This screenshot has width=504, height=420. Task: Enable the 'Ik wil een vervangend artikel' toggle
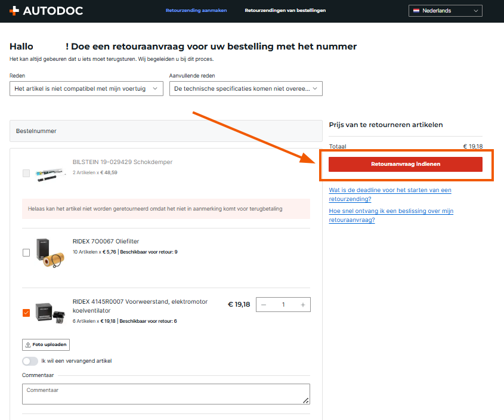[x=30, y=361]
